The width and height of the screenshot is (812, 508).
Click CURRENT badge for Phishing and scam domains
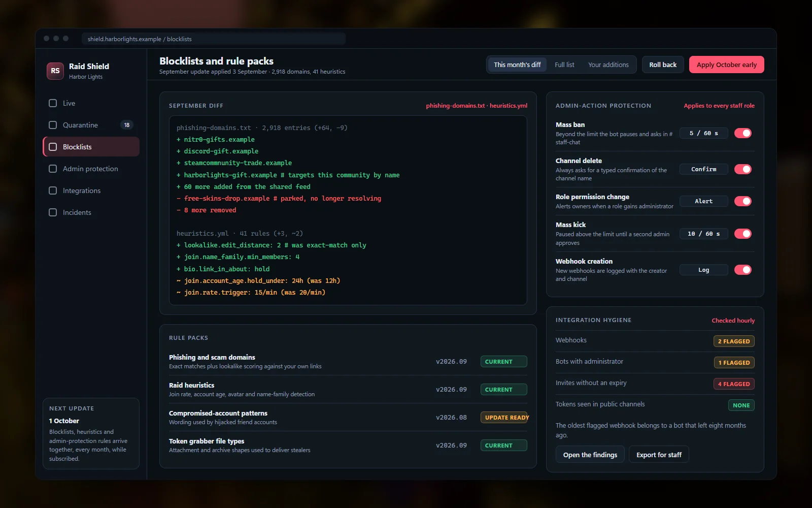coord(504,362)
